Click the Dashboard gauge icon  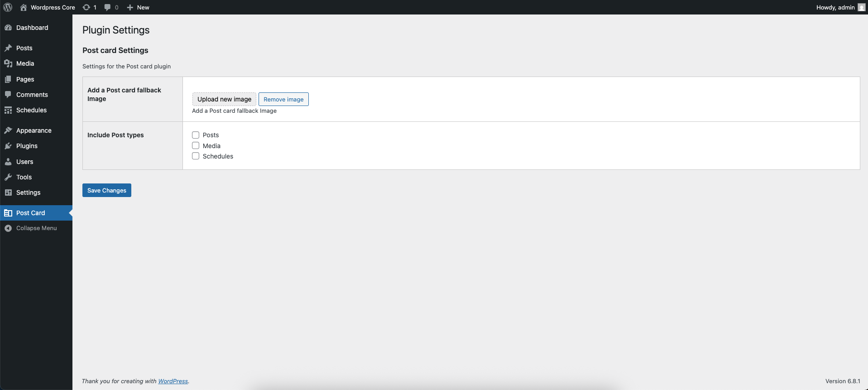coord(8,28)
